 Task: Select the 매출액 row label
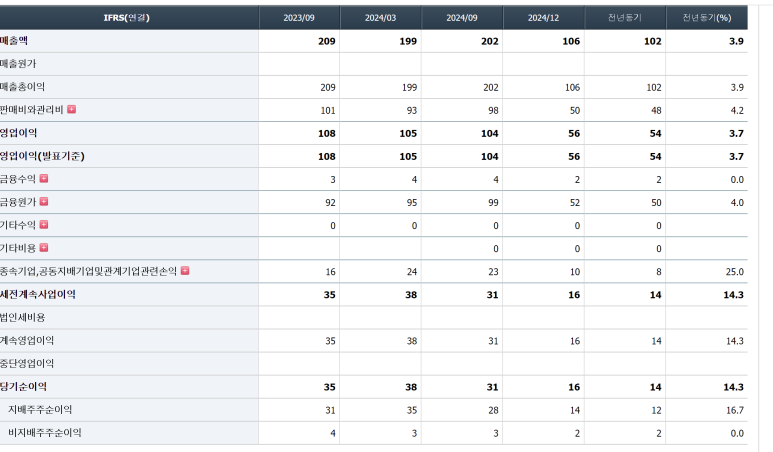(x=14, y=41)
